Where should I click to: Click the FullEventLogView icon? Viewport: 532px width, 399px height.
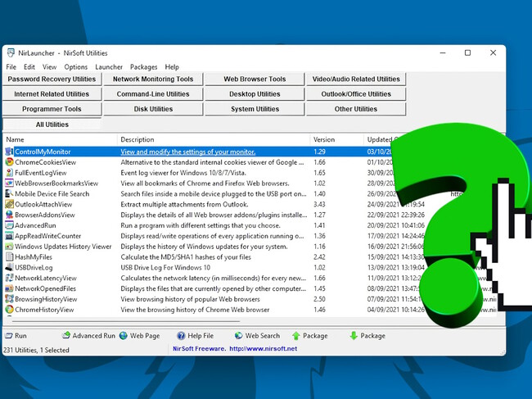point(9,173)
